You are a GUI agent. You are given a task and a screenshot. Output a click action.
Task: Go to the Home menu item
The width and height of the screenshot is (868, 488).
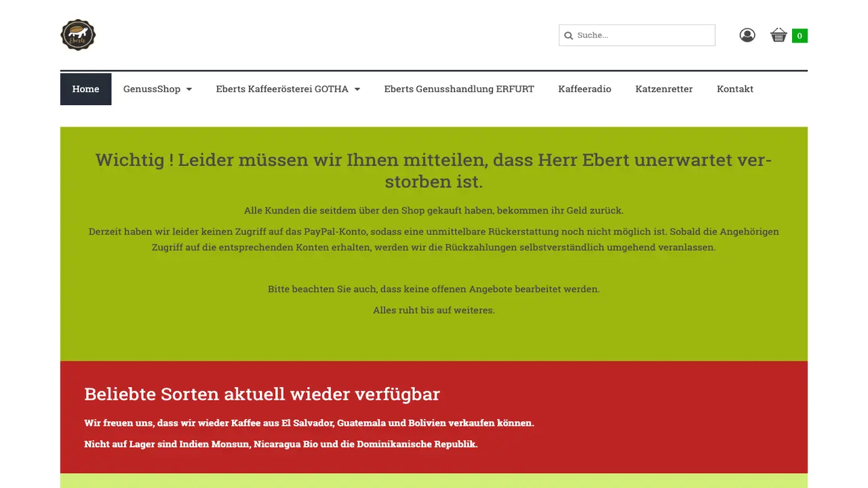pos(85,89)
